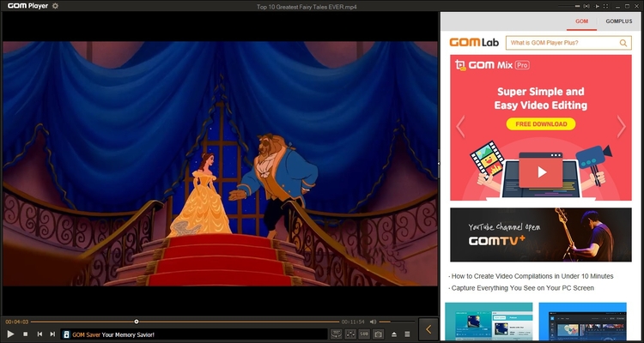Screen dimensions: 644x343
Task: Collapse the side panel with the orange arrow
Action: point(428,329)
